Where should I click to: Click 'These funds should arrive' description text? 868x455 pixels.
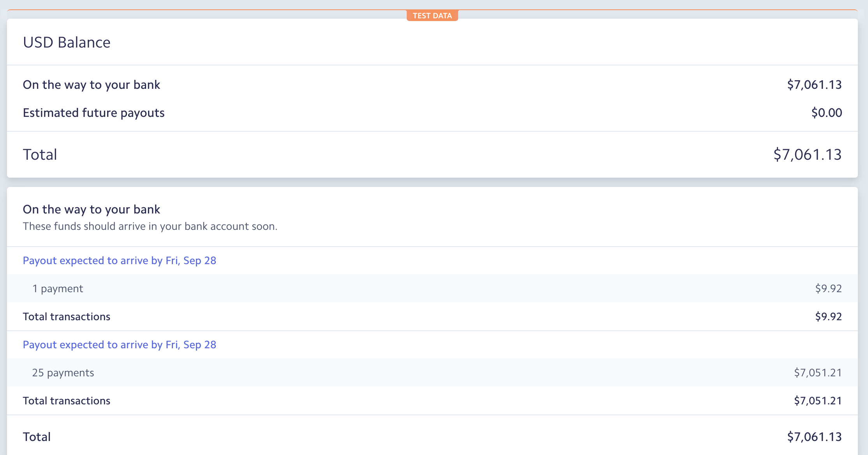(150, 226)
